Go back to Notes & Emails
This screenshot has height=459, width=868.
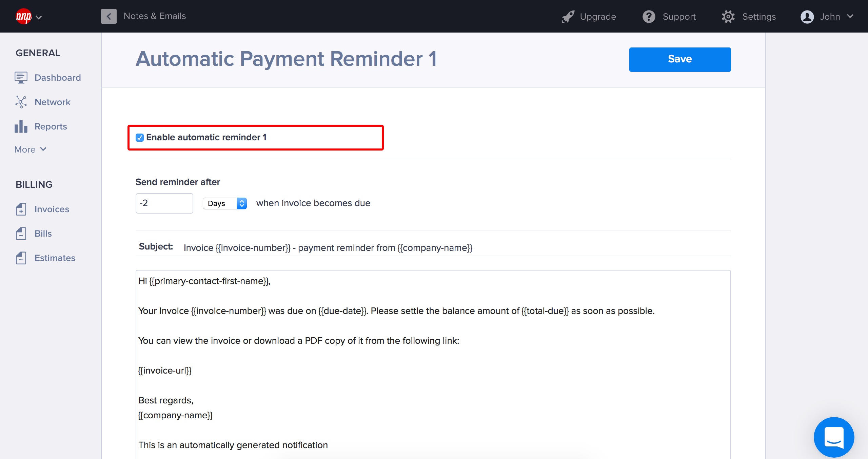(x=109, y=16)
